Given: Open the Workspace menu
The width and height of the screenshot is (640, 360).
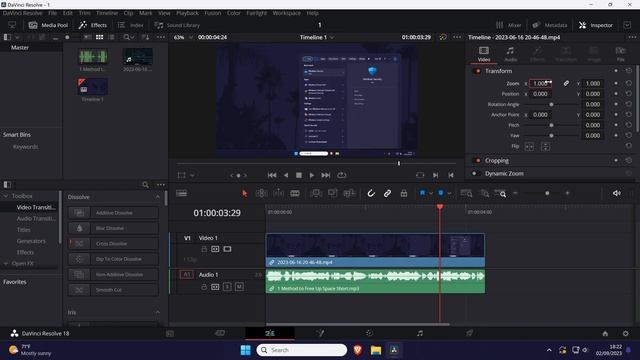Looking at the screenshot, I should tap(287, 13).
